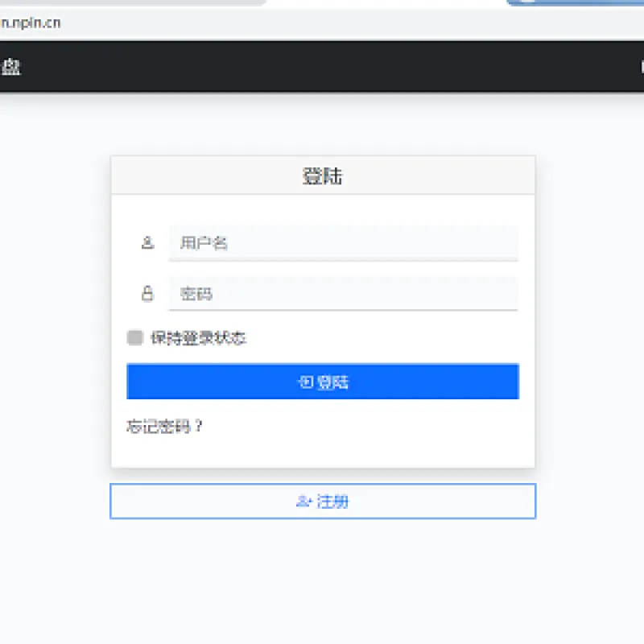644x644 pixels.
Task: Click the user icon beside username field
Action: [147, 243]
